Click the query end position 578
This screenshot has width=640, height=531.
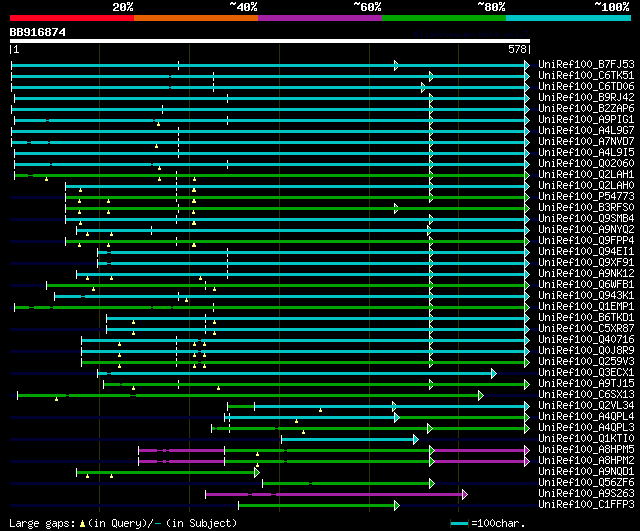pos(517,49)
